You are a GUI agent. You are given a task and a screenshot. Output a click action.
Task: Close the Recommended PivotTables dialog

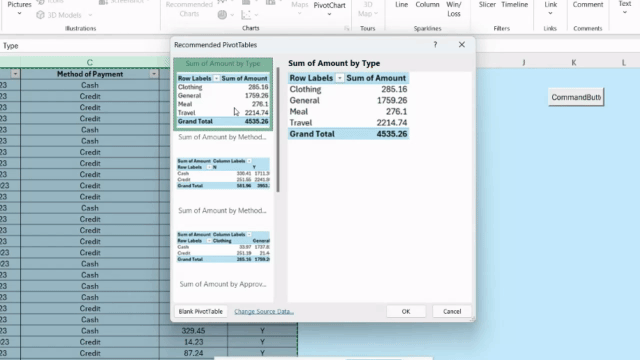click(462, 44)
